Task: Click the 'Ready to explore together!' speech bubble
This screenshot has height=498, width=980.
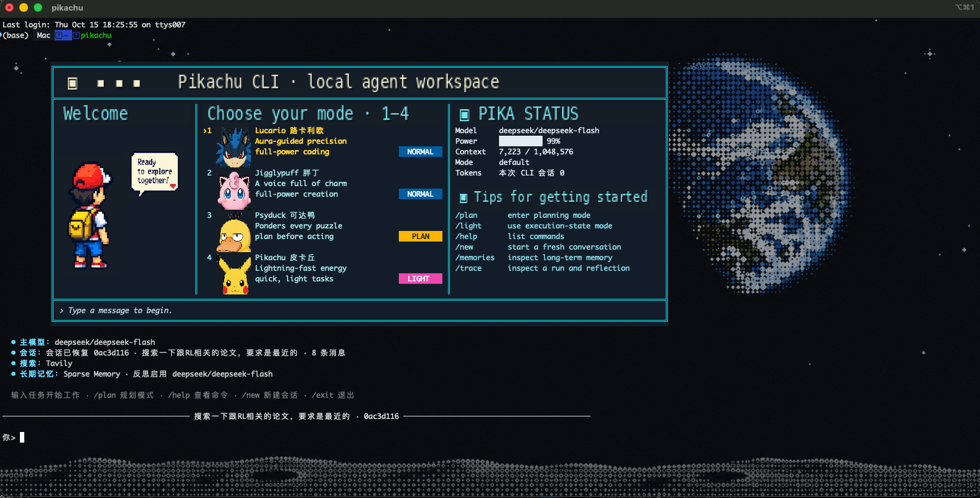Action: (155, 173)
